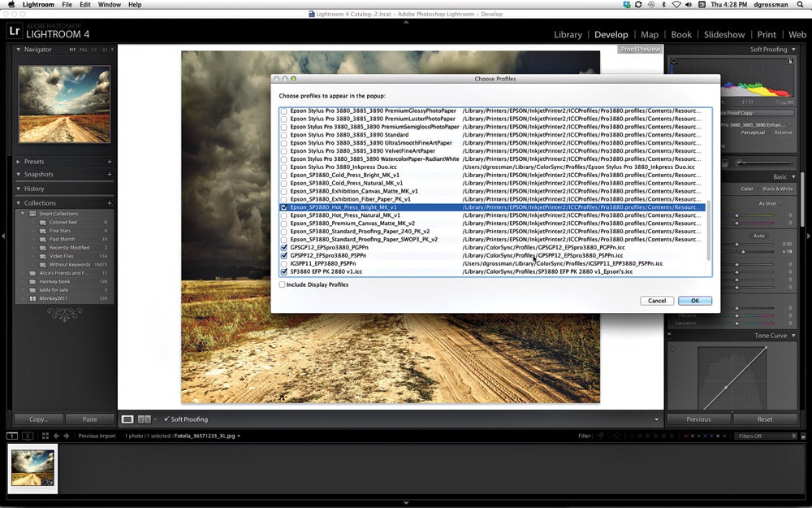Switch to the Map module
The width and height of the screenshot is (812, 508).
(650, 35)
